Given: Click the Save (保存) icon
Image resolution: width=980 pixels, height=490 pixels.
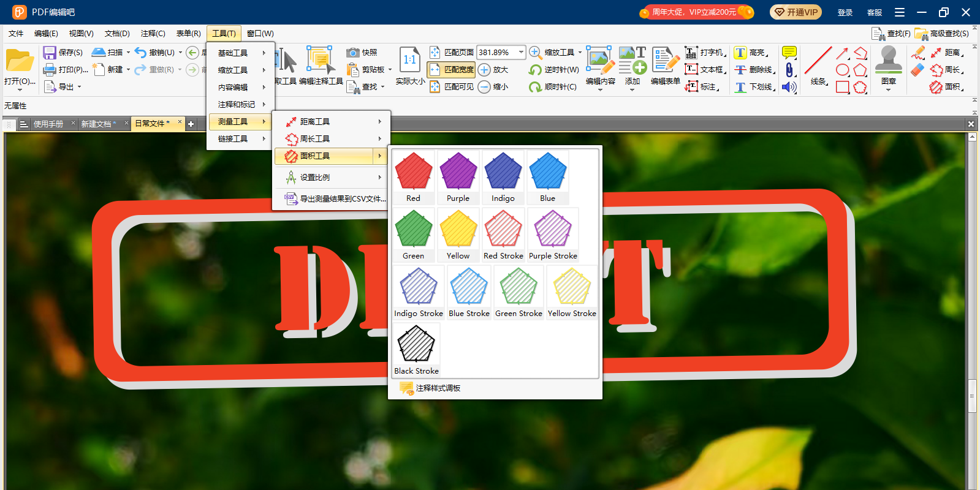Looking at the screenshot, I should tap(50, 53).
